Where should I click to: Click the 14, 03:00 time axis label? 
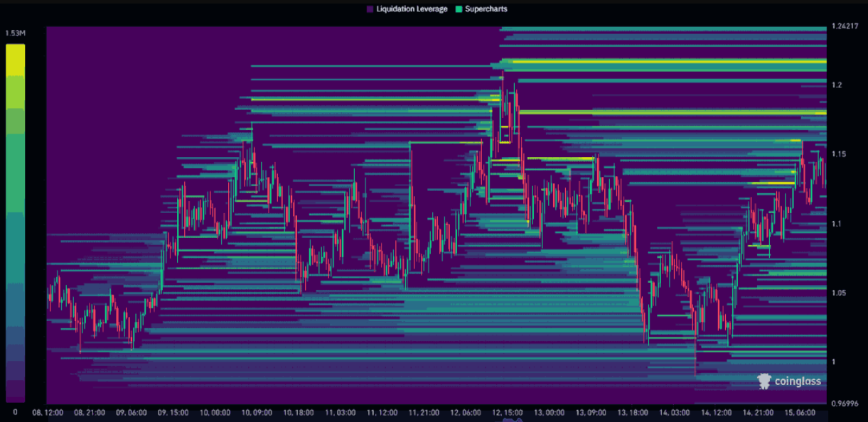click(675, 412)
